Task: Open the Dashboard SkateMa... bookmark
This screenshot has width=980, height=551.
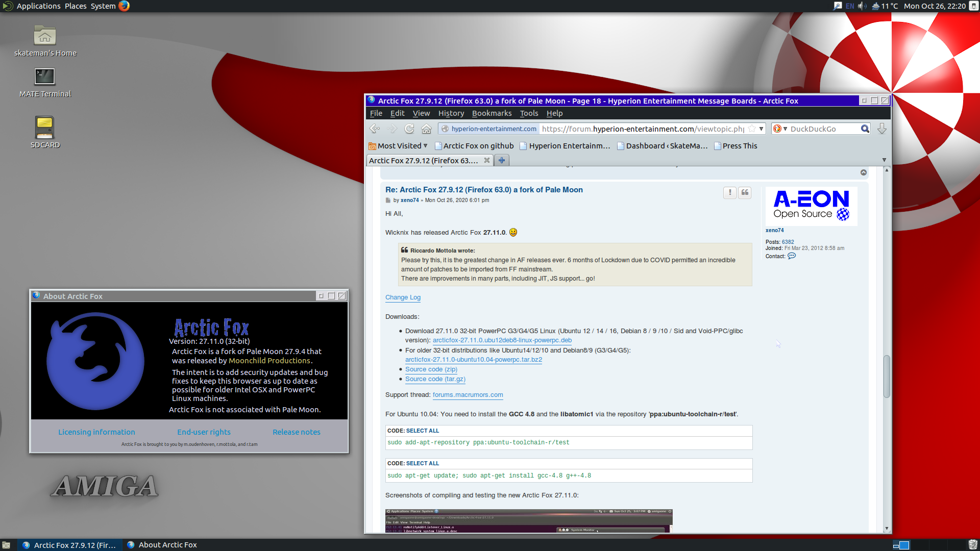Action: click(663, 146)
